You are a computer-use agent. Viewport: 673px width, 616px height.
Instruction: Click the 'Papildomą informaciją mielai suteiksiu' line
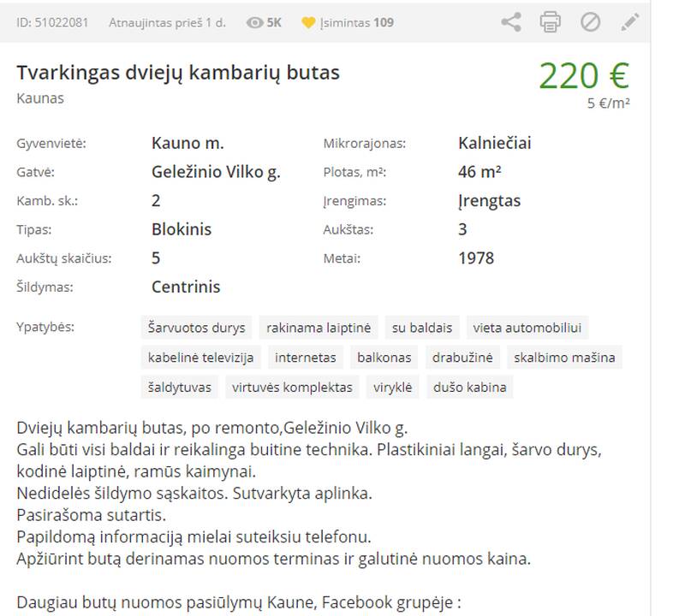coord(194,537)
